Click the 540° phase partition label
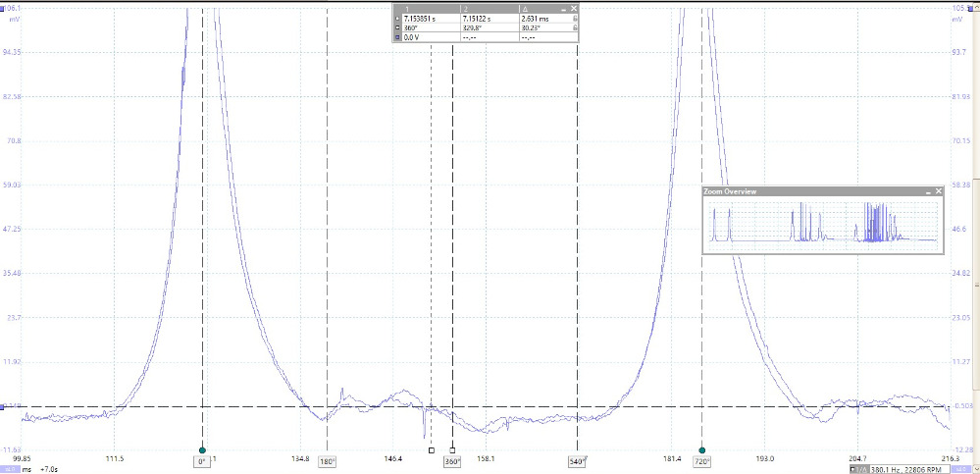Viewport: 980px width, 474px height. click(x=578, y=461)
